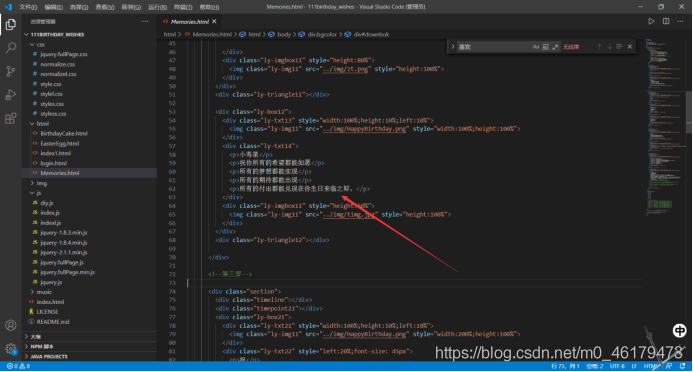
Task: Open BirthdayCake.html file
Action: click(64, 133)
